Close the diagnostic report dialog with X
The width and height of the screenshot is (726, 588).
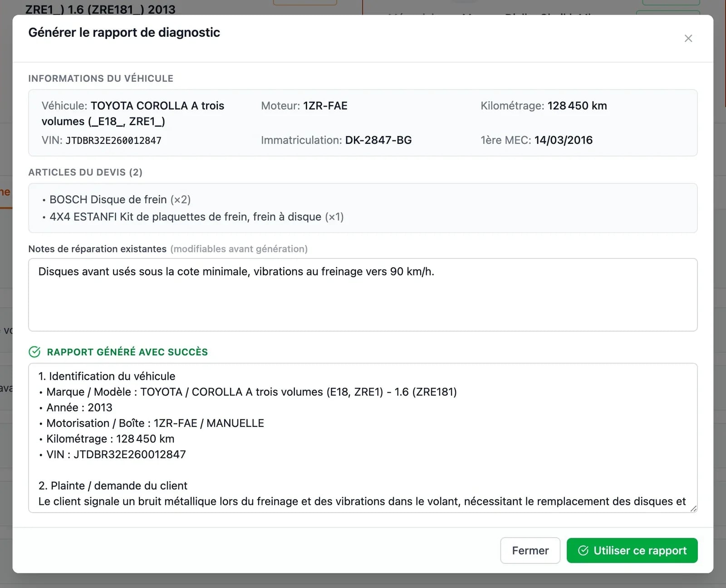(x=688, y=39)
